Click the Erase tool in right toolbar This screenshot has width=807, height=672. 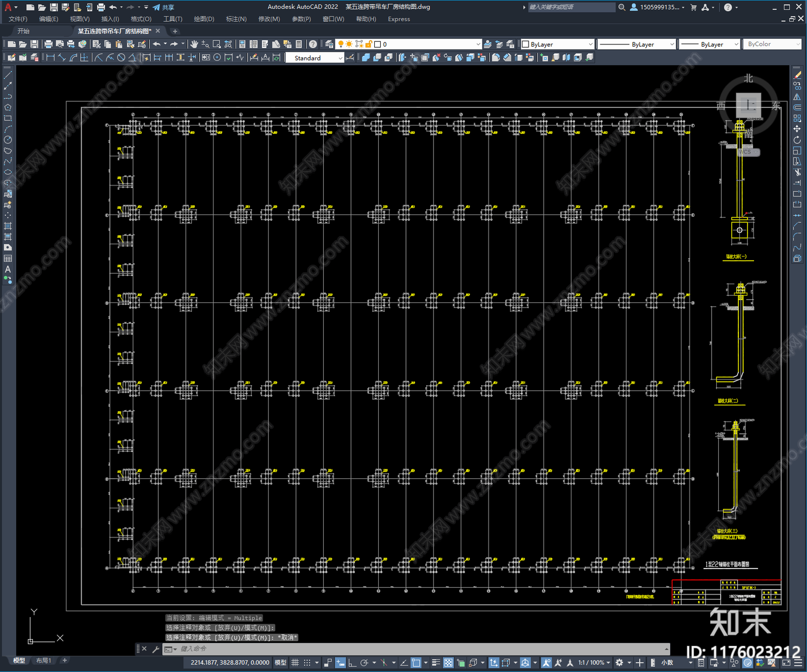797,75
